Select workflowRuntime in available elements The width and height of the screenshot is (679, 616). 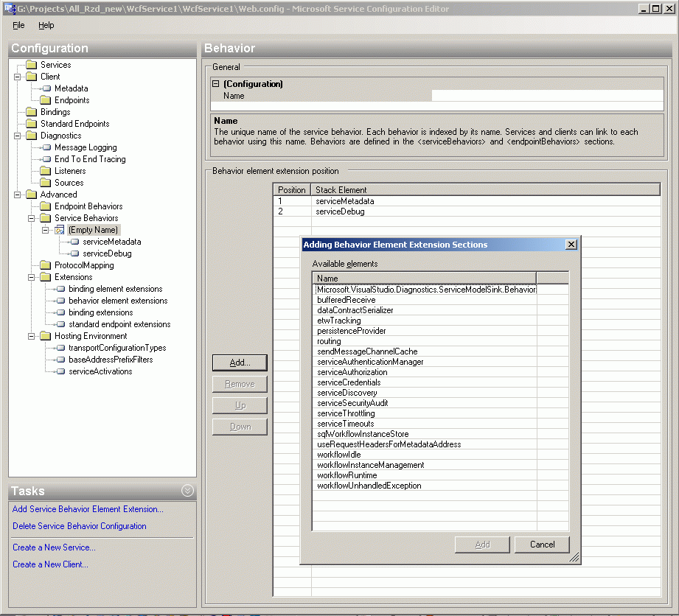pos(425,475)
